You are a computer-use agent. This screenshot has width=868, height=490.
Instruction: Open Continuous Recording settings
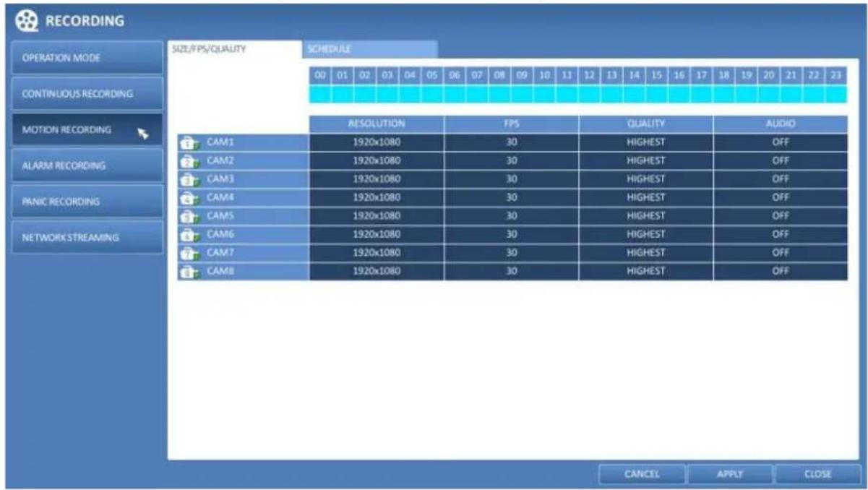(x=87, y=94)
